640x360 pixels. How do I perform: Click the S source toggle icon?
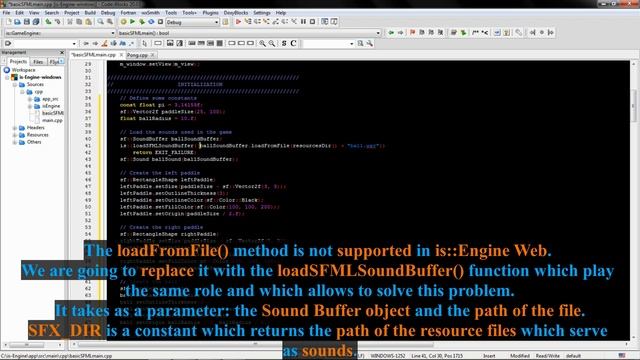284,43
